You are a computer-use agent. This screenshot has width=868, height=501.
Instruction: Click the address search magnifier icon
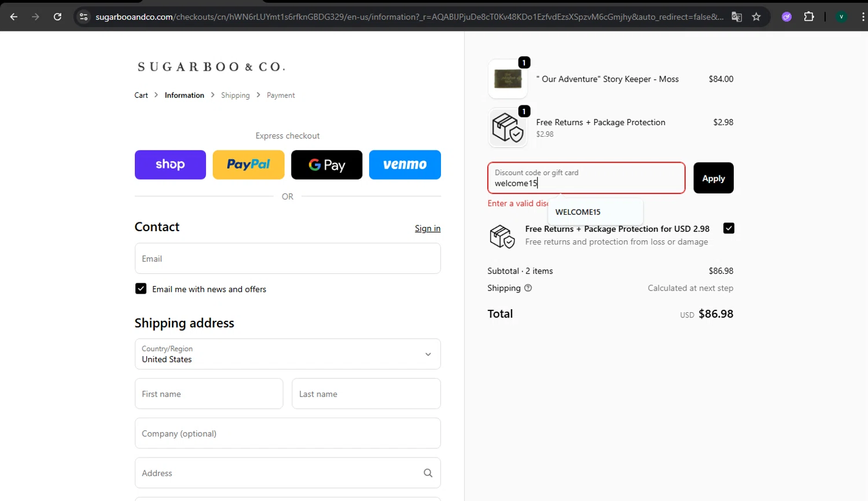[428, 473]
